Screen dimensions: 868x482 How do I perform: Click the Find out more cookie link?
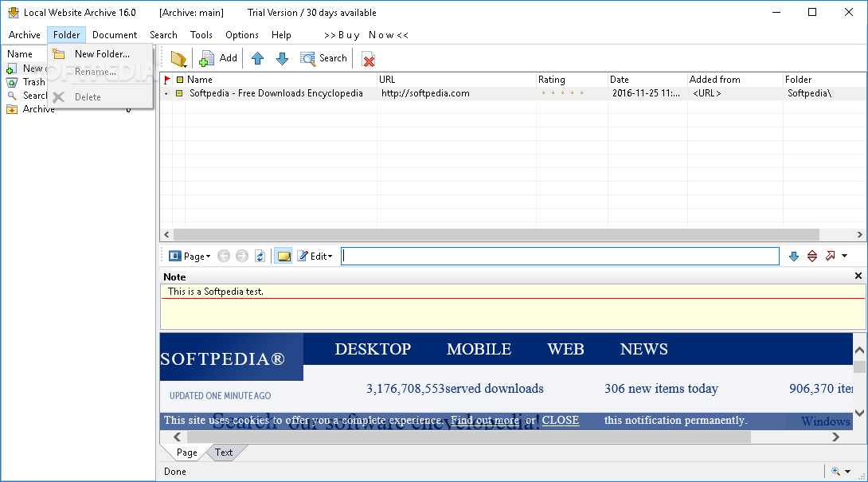pyautogui.click(x=485, y=420)
